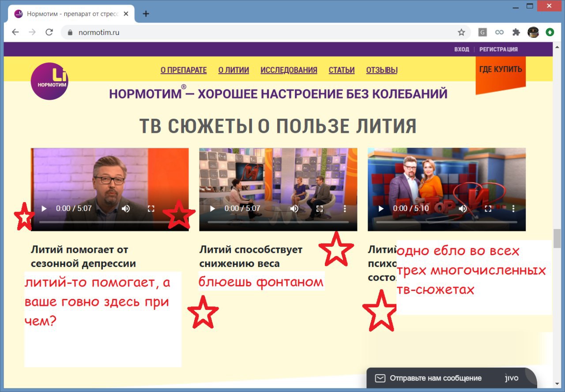Open fullscreen on the seasonal depression video

click(x=151, y=208)
